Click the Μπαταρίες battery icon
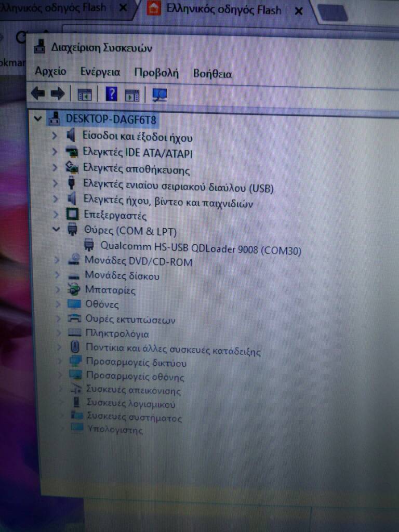399x532 pixels. coord(74,289)
